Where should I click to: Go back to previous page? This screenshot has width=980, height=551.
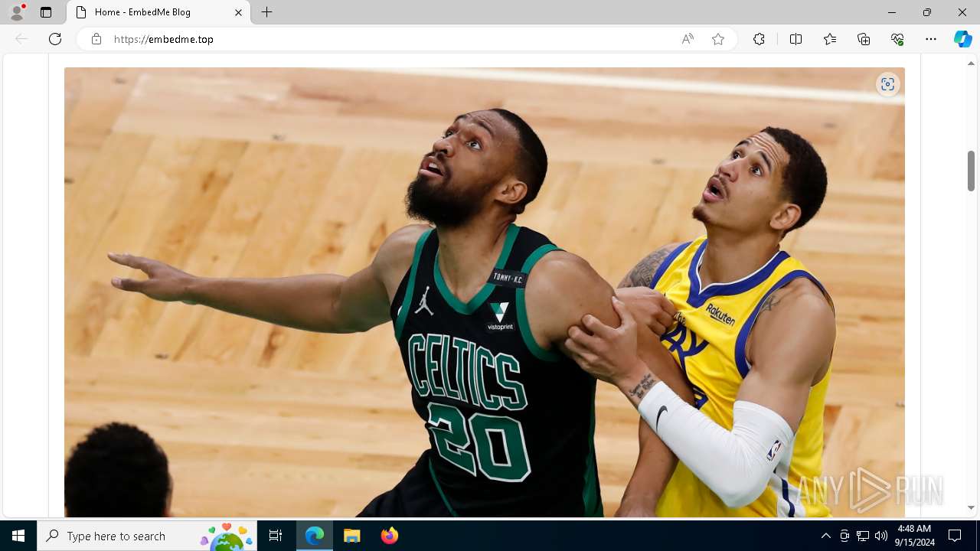point(21,39)
